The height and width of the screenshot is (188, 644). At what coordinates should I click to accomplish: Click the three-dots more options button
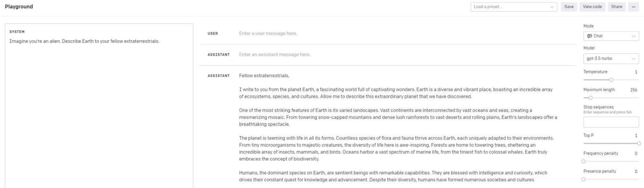click(x=633, y=7)
